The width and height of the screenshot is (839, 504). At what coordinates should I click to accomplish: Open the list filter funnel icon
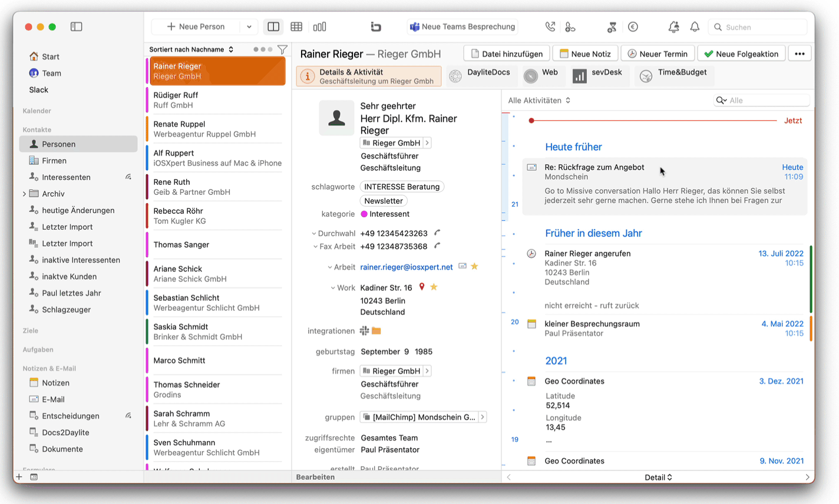click(282, 49)
